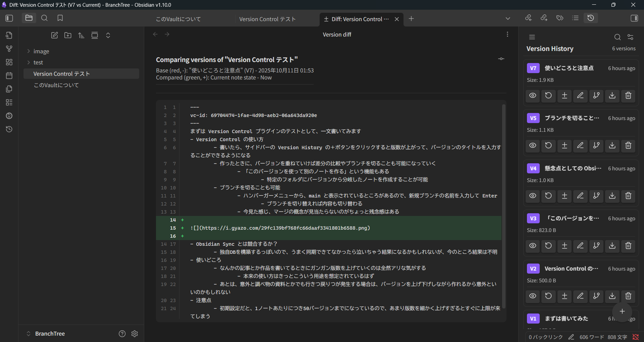Screen dimensions: 644x342
Task: Create a new note icon
Action: point(55,35)
